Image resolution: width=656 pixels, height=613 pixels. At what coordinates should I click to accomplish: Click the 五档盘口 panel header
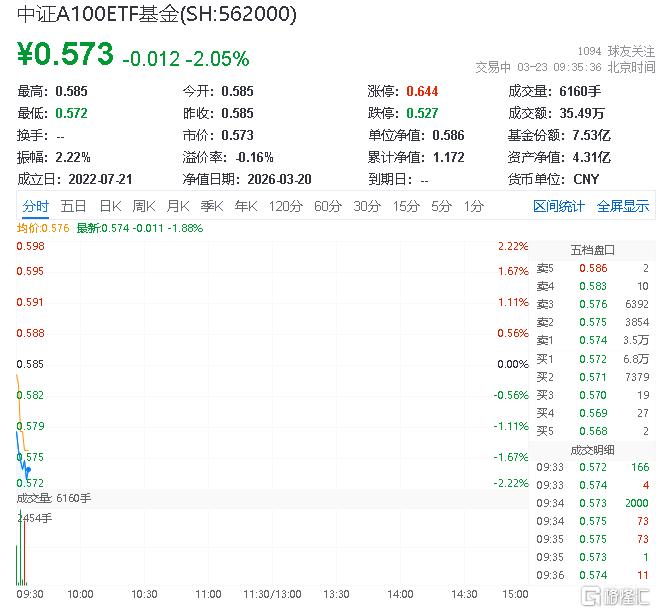point(593,250)
